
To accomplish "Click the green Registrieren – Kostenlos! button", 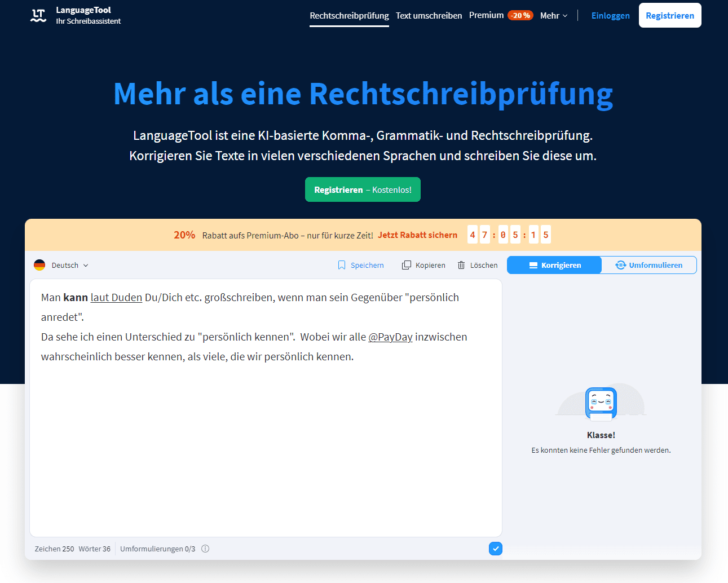I will [363, 189].
